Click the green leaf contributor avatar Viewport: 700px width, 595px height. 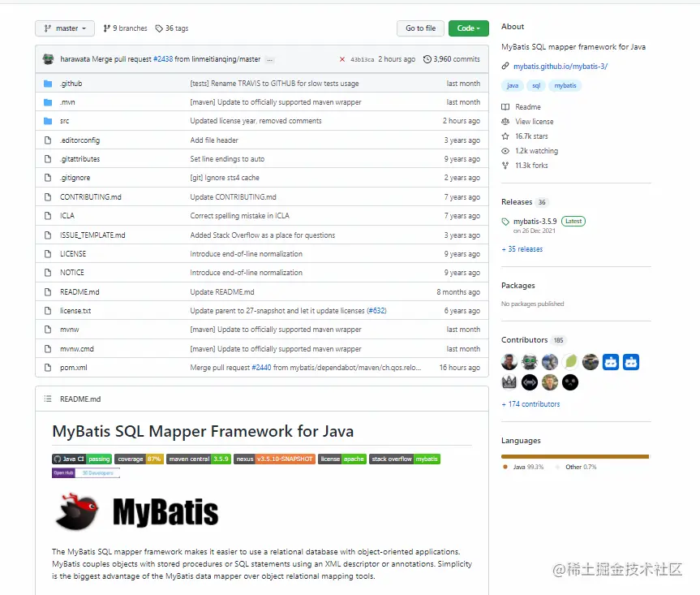pos(570,362)
